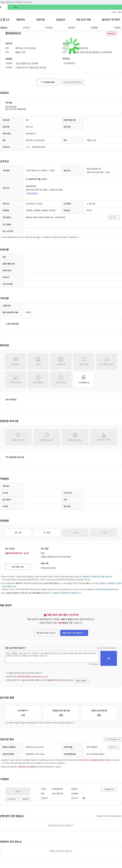
Task: Click the company LOGO thumbnail
Action: [18, 792]
